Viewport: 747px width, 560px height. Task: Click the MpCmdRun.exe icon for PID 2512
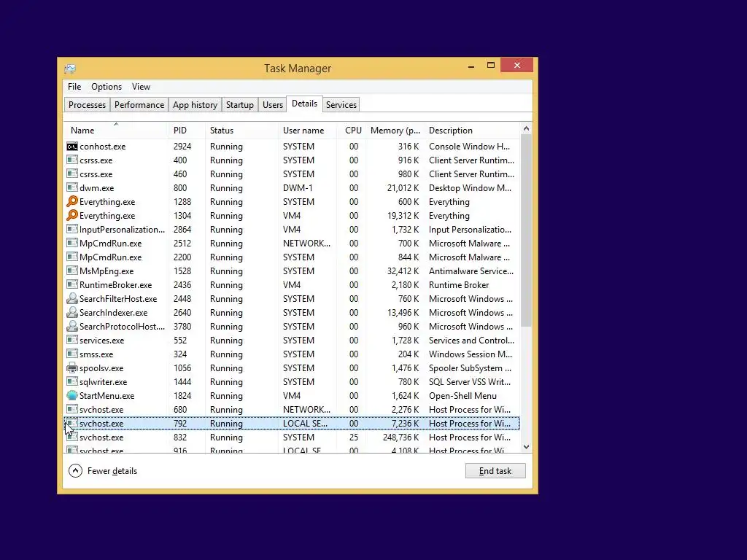click(72, 243)
